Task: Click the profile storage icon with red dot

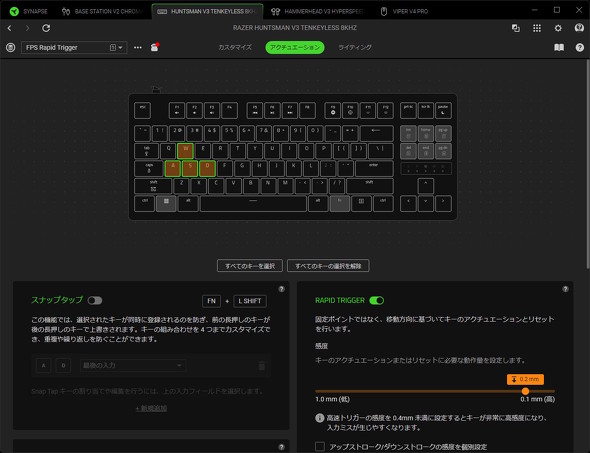Action: [x=155, y=47]
